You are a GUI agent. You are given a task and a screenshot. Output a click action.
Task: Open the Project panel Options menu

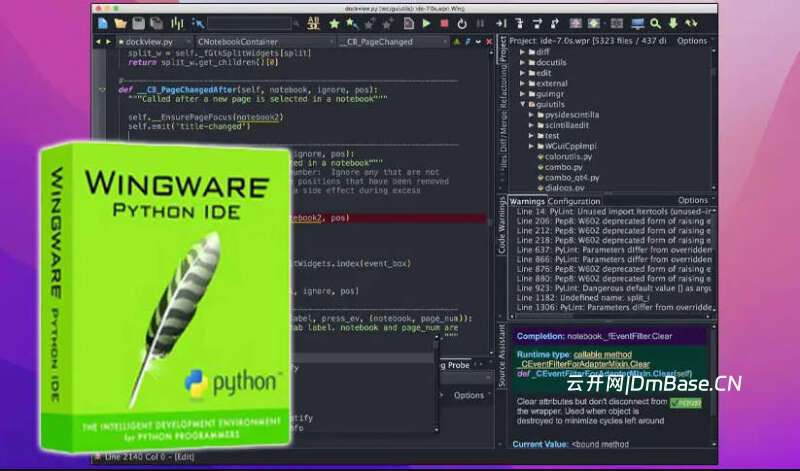point(692,41)
